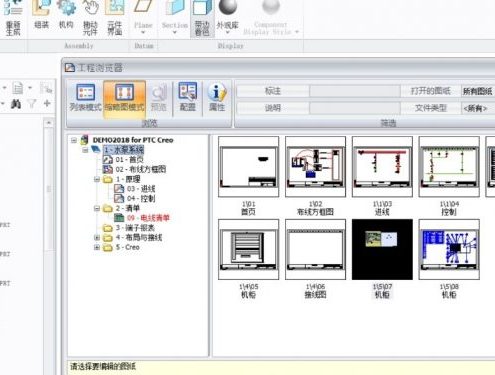
Task: Select the 缩略图模式 thumbnail mode button
Action: [x=124, y=98]
